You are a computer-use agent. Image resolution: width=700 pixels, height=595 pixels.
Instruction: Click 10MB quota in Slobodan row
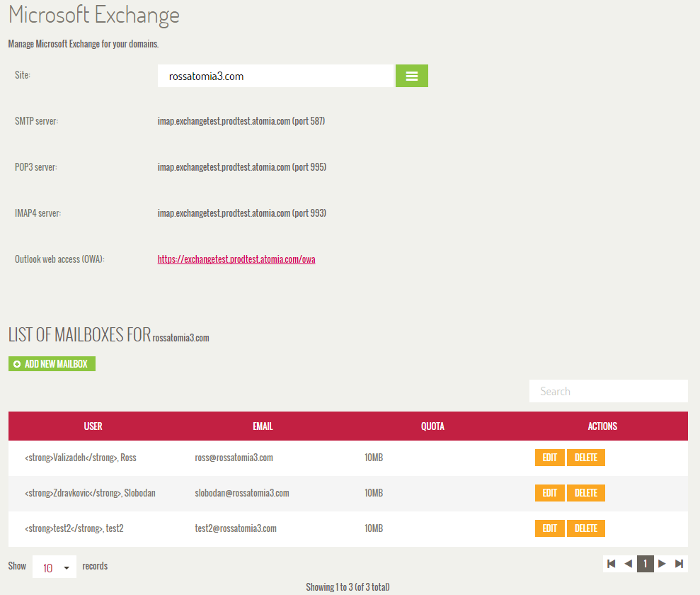coord(374,493)
